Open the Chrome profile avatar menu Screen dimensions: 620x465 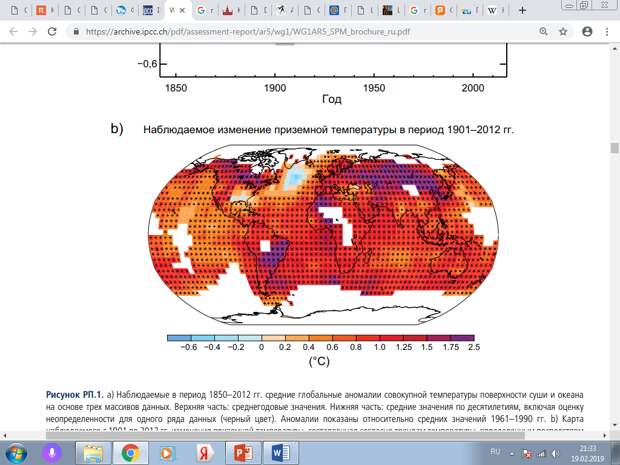pos(587,32)
